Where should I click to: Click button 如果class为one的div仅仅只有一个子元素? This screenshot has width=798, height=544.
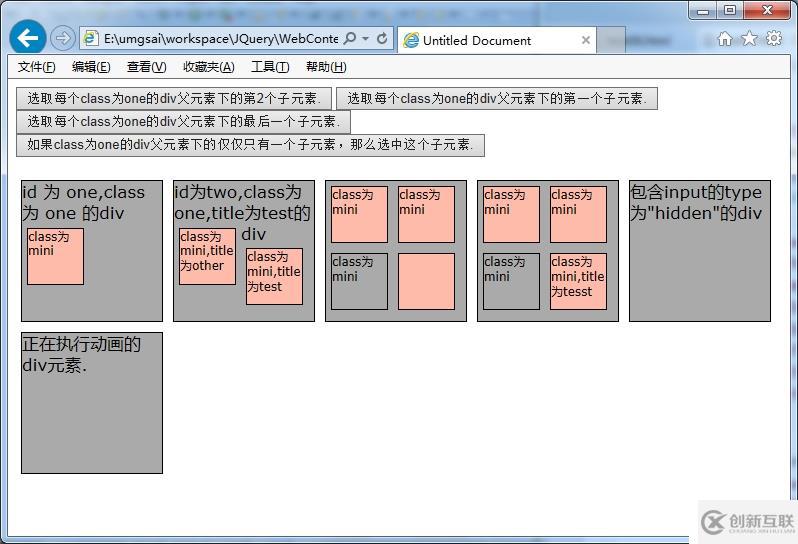click(x=250, y=145)
